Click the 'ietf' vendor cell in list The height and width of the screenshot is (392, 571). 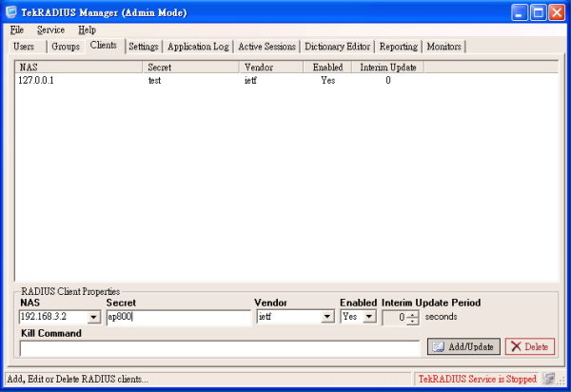250,81
